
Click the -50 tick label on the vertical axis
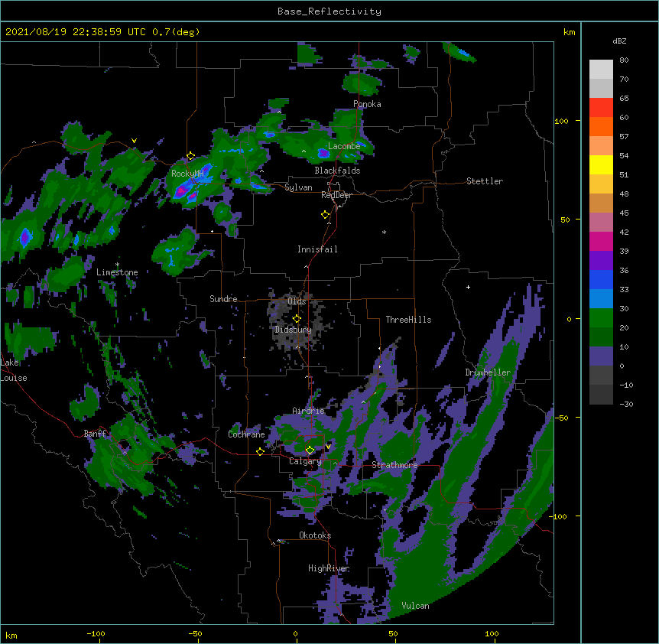(x=561, y=418)
